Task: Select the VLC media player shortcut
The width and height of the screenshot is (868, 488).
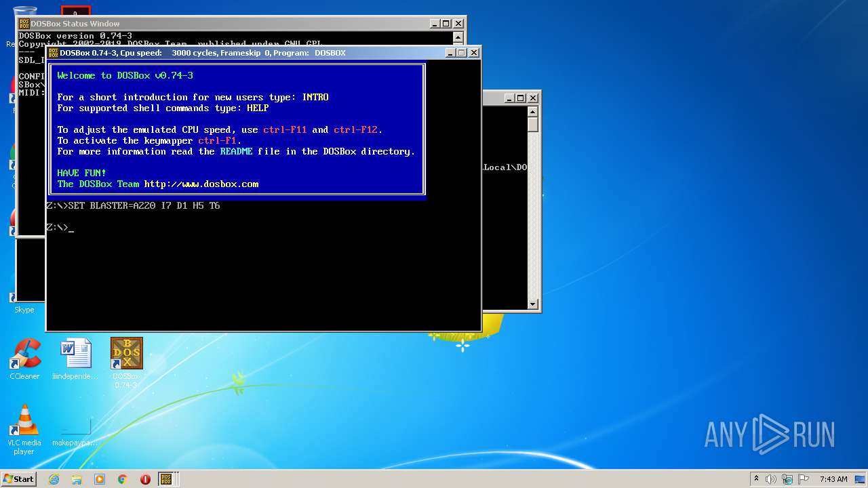Action: coord(24,429)
